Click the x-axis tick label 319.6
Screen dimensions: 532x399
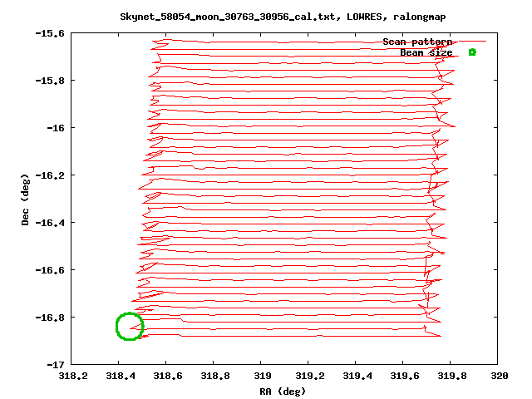click(405, 376)
